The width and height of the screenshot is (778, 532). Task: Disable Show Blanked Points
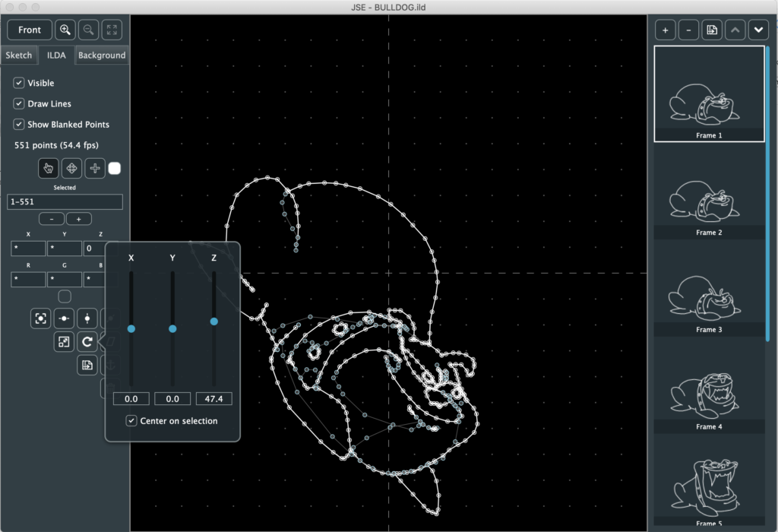point(19,124)
